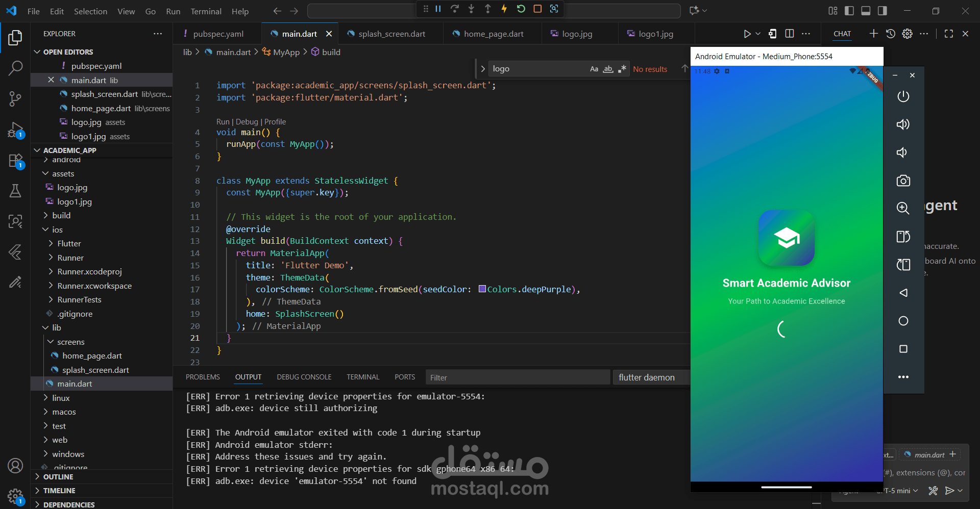This screenshot has width=980, height=509.
Task: Open emulator extended controls (three dots)
Action: pos(903,377)
